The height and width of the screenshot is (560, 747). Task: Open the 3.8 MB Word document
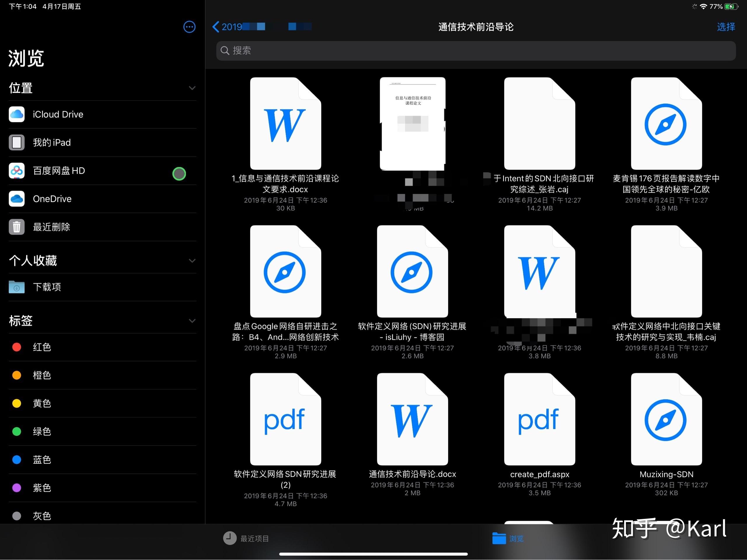(539, 271)
